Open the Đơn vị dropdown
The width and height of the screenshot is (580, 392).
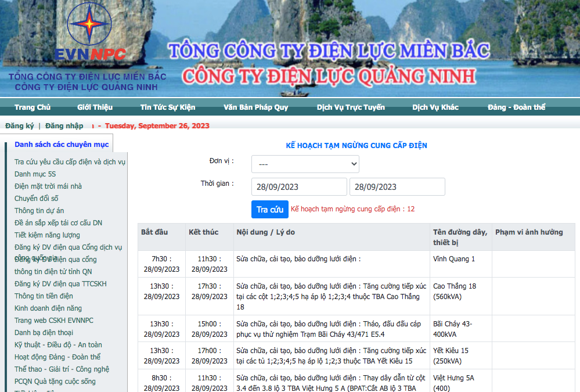(x=305, y=164)
